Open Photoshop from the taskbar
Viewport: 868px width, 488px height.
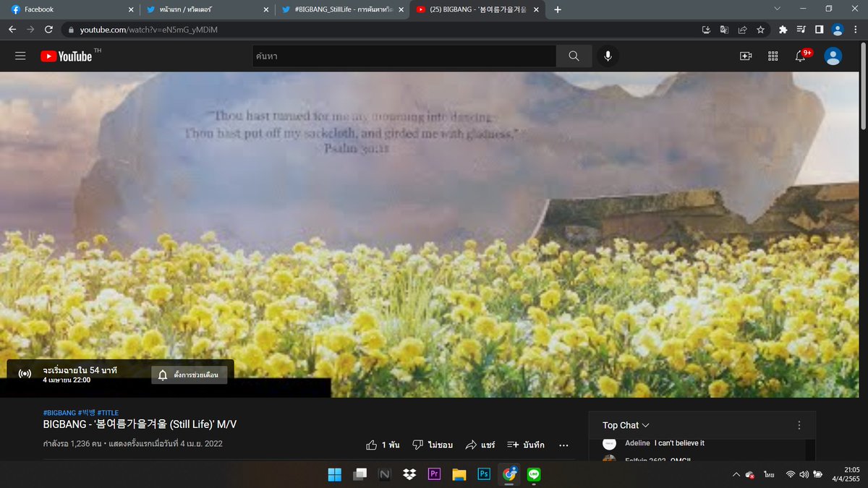tap(485, 474)
